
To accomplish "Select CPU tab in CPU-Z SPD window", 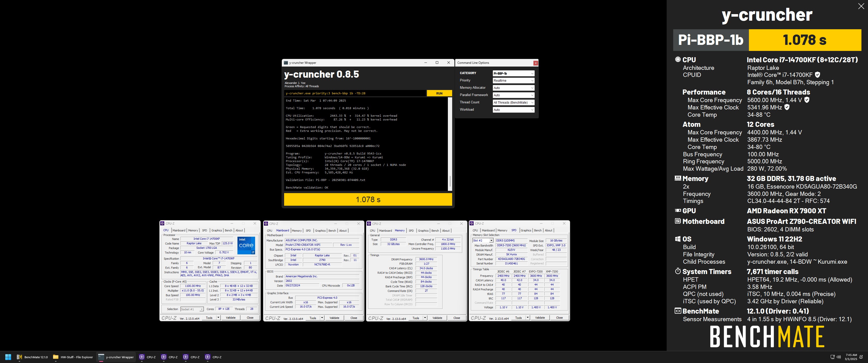I will (x=475, y=230).
